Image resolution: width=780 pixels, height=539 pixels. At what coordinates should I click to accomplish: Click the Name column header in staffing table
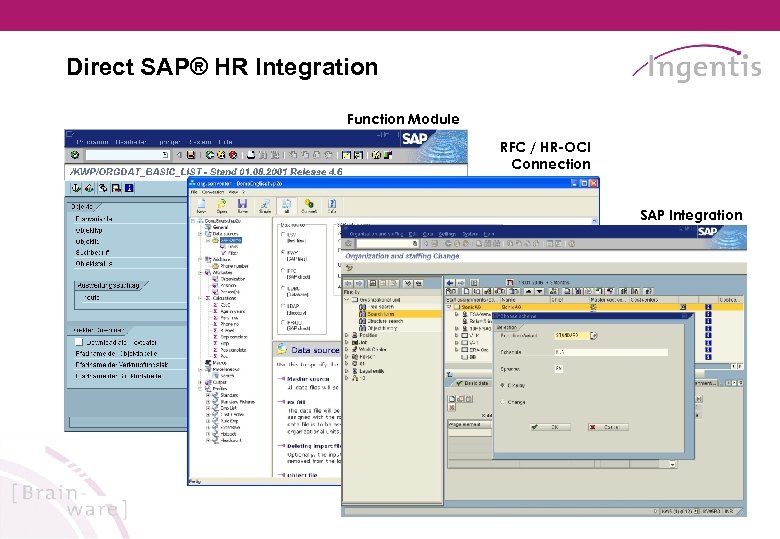(x=525, y=300)
